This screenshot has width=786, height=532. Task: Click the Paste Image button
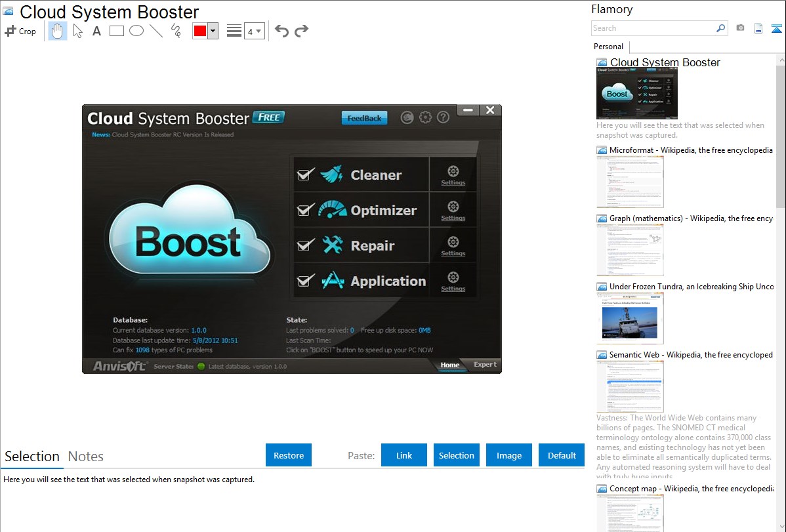point(509,455)
